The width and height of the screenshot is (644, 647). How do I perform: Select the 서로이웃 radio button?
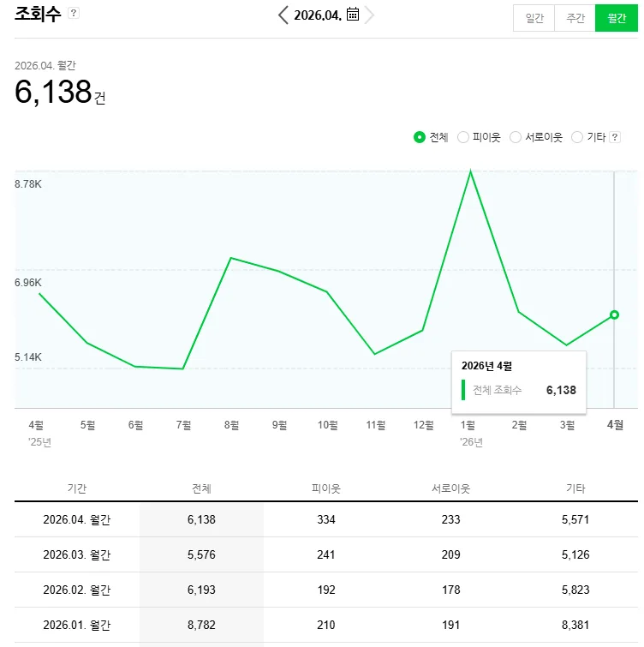[x=516, y=137]
